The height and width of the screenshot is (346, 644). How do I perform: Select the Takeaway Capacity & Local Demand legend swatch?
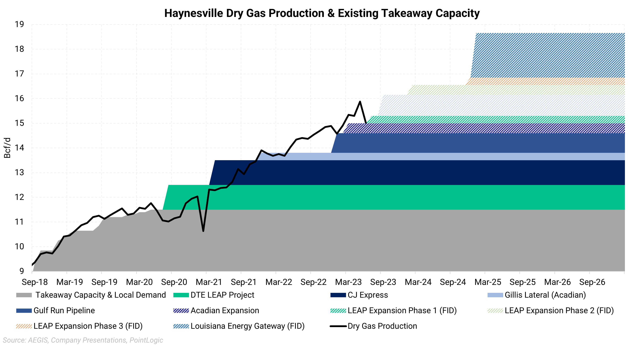pyautogui.click(x=24, y=295)
